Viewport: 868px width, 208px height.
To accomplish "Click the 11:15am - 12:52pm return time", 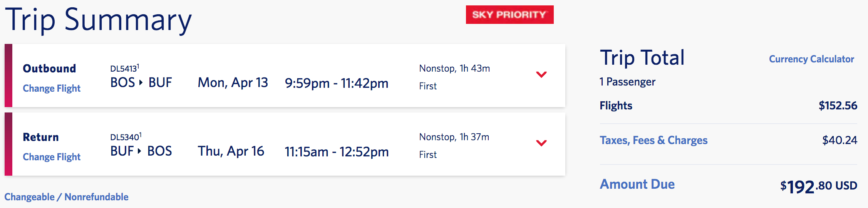I will click(x=337, y=152).
